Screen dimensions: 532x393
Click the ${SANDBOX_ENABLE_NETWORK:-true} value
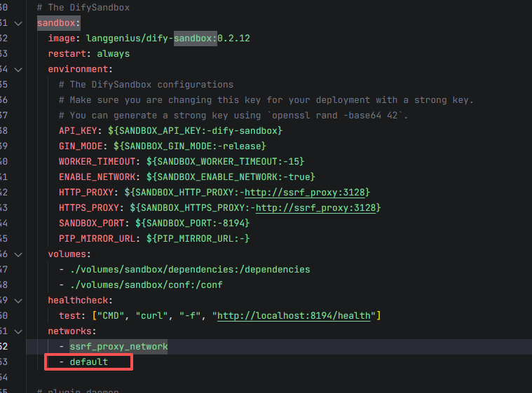pos(231,177)
